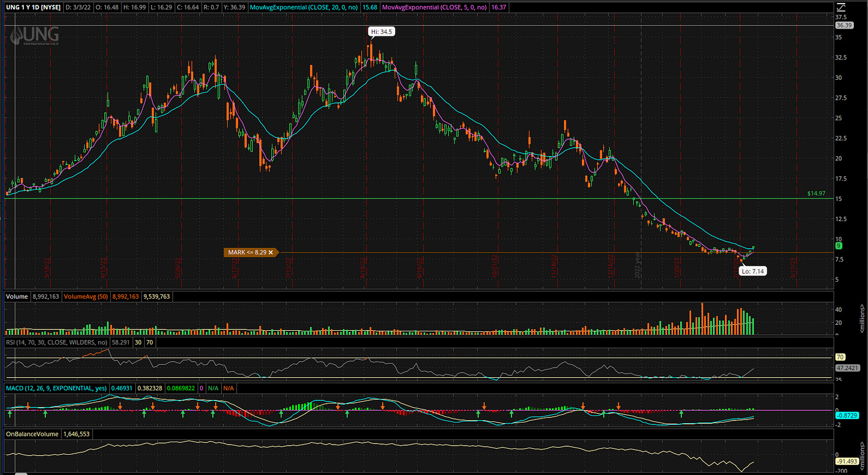
Task: Click the 1,646,553 OnBalanceVolume value
Action: click(75, 434)
